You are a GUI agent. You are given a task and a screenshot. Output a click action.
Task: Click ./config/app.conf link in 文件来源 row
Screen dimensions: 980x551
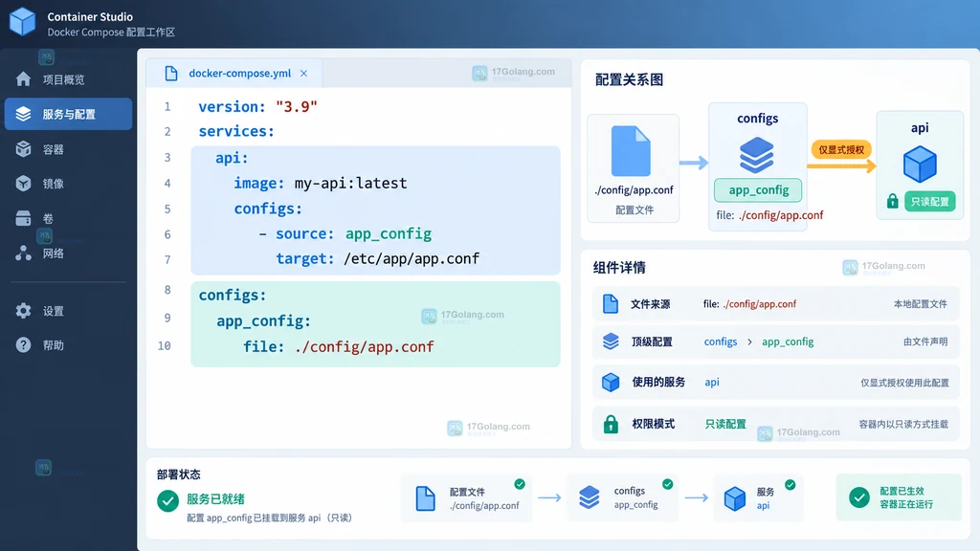(759, 303)
